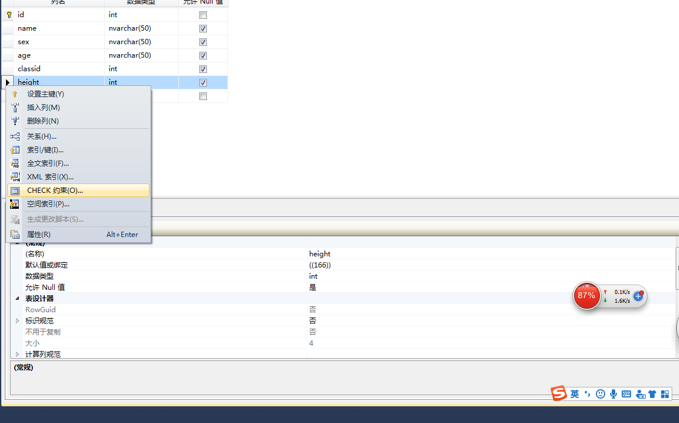Click 数据类型 property value int

[x=491, y=276]
